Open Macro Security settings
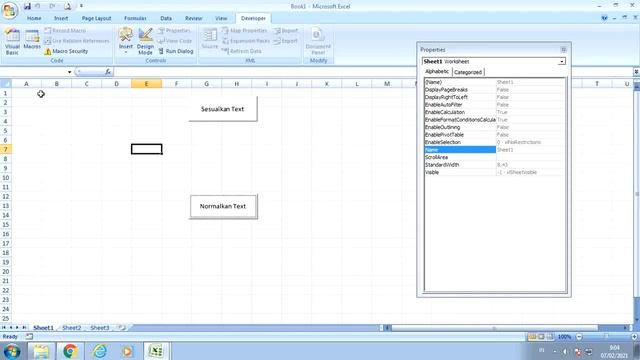 pos(66,51)
